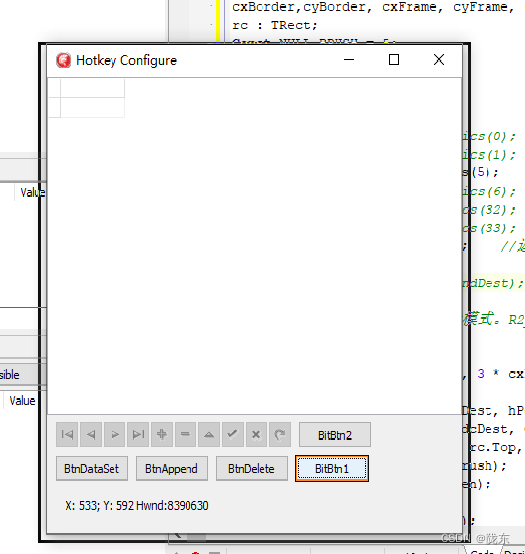The height and width of the screenshot is (554, 525).
Task: Maximize the Hotkey Configure window
Action: coord(394,60)
